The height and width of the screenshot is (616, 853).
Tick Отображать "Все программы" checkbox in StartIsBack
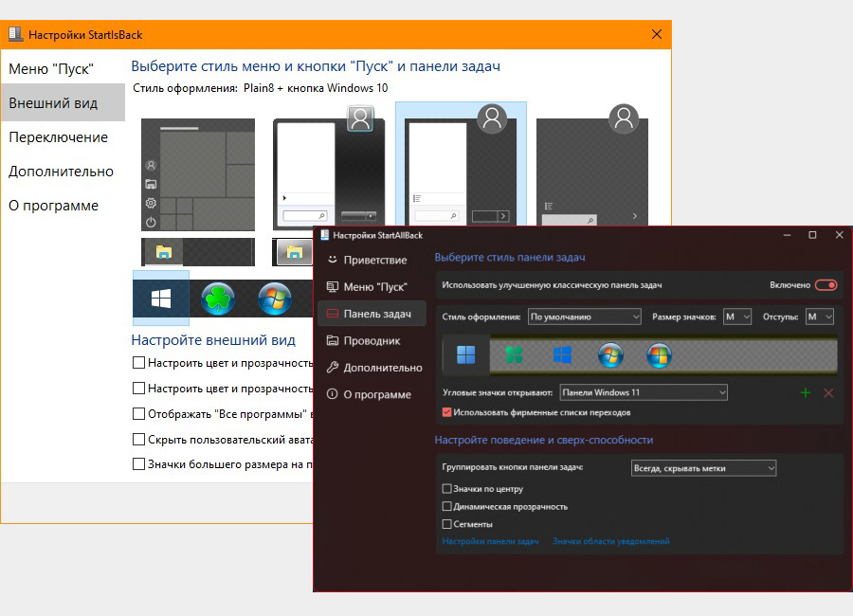pyautogui.click(x=138, y=413)
